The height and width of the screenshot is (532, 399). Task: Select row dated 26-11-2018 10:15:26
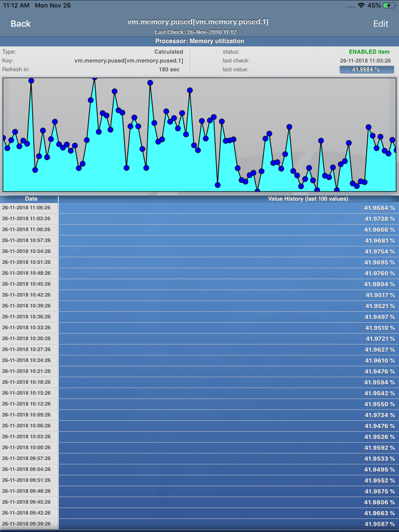tap(199, 393)
